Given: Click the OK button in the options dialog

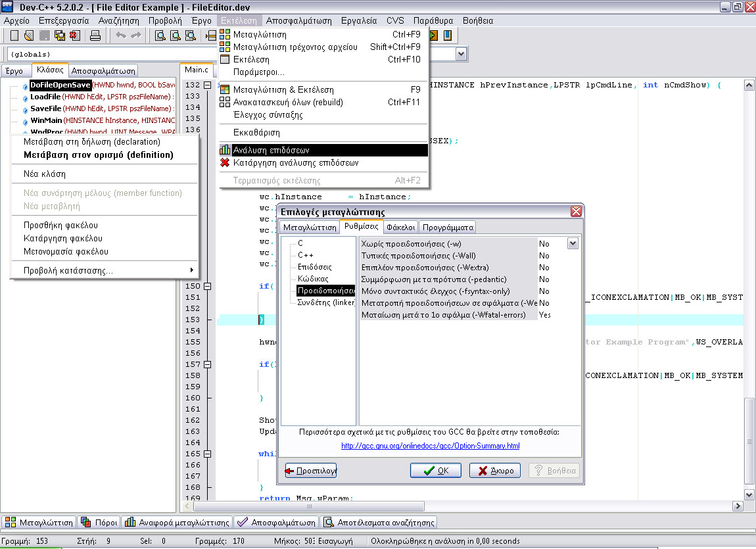Looking at the screenshot, I should (x=436, y=471).
